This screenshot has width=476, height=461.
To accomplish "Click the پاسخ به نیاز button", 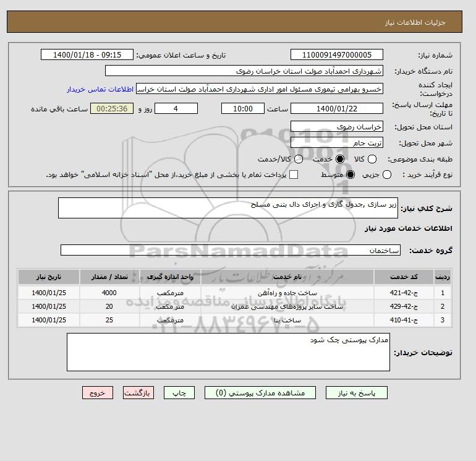I will click(x=357, y=393).
